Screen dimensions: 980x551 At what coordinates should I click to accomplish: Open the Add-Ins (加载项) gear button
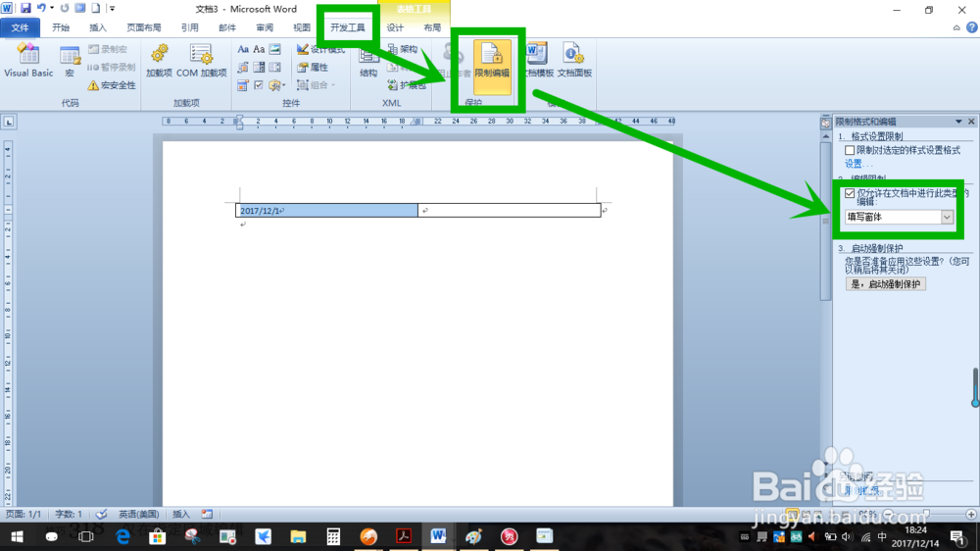point(159,61)
